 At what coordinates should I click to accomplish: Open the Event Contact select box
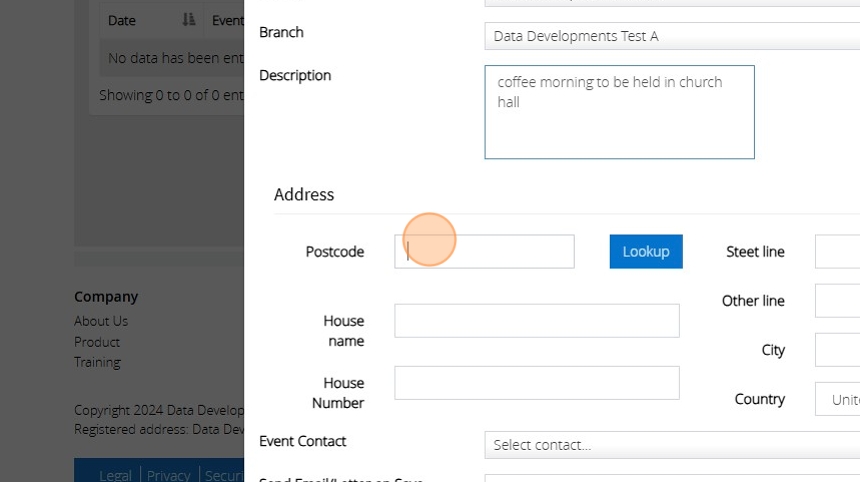(x=671, y=445)
